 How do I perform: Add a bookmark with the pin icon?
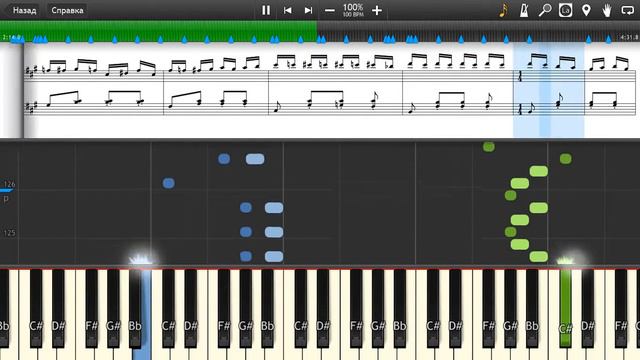pyautogui.click(x=586, y=10)
